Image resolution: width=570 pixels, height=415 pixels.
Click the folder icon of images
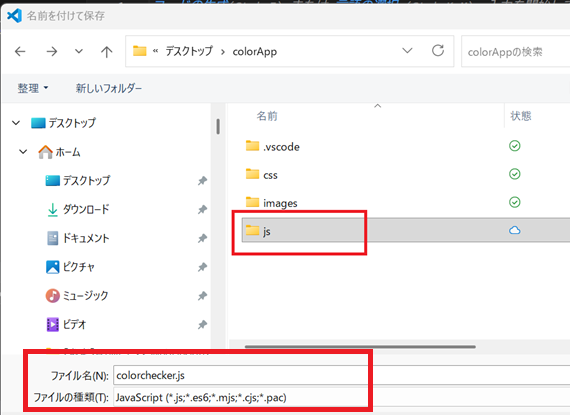252,202
